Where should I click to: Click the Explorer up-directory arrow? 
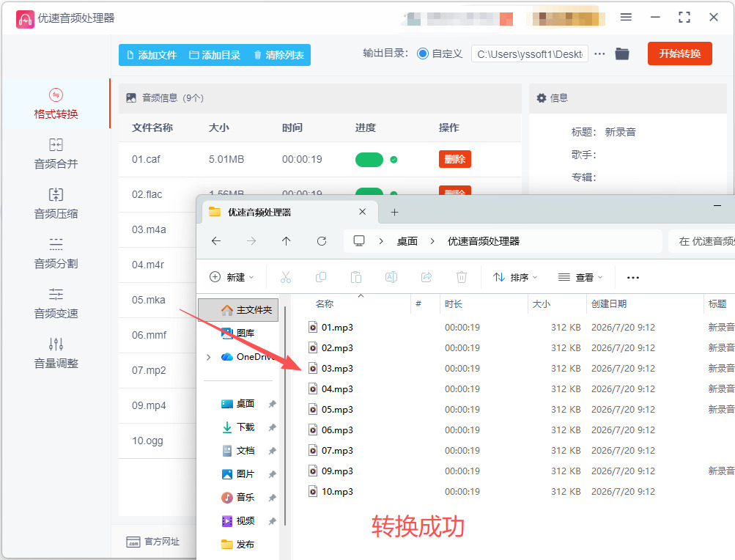[286, 241]
